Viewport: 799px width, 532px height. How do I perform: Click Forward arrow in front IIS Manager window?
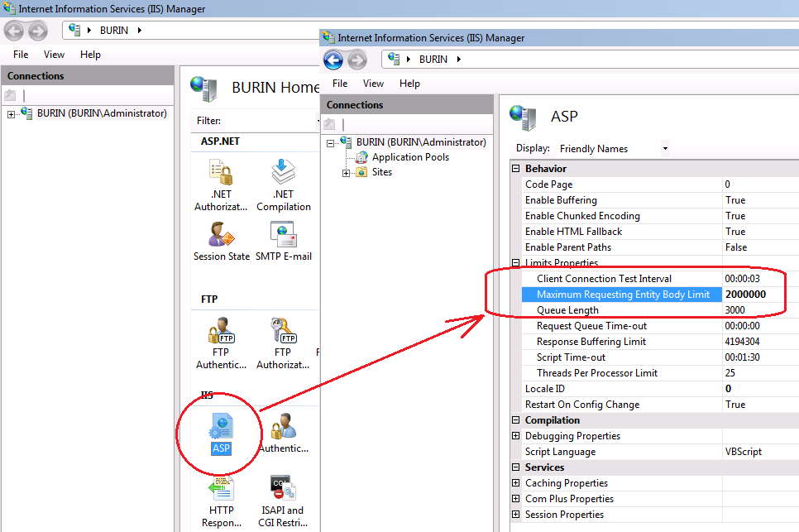point(357,60)
